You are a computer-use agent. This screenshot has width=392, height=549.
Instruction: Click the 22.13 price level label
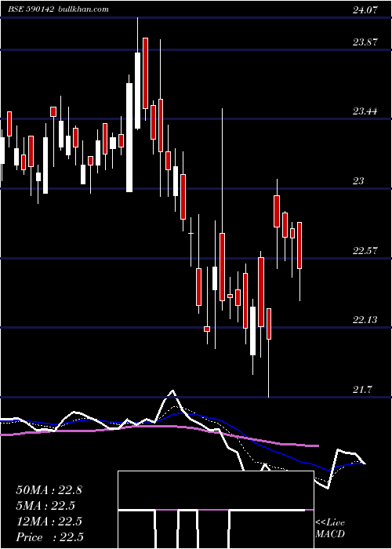click(x=365, y=320)
